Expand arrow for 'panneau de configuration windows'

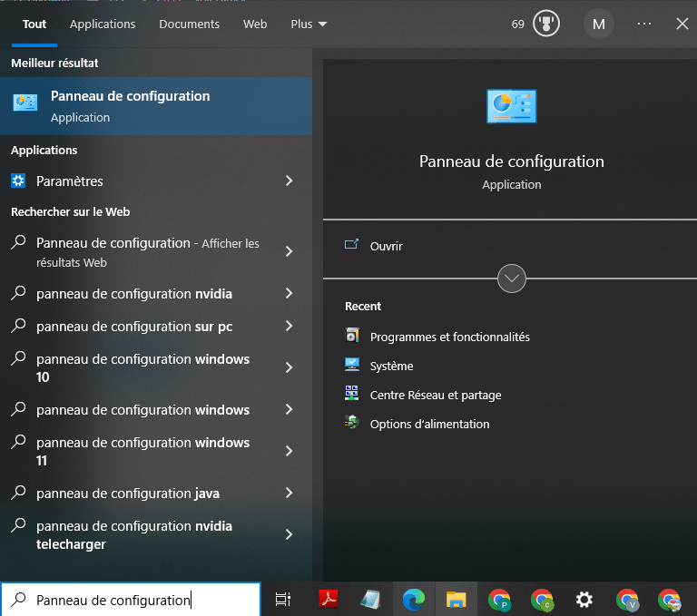(289, 409)
